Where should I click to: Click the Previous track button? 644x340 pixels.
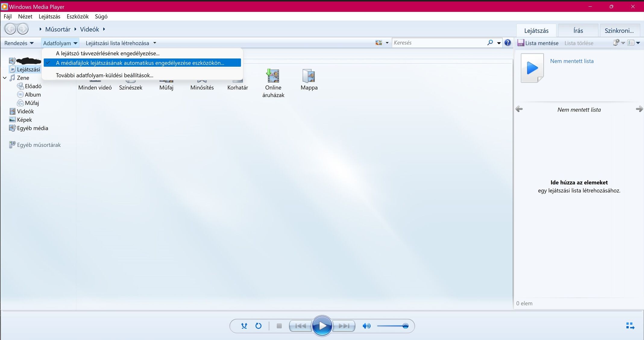(x=300, y=326)
